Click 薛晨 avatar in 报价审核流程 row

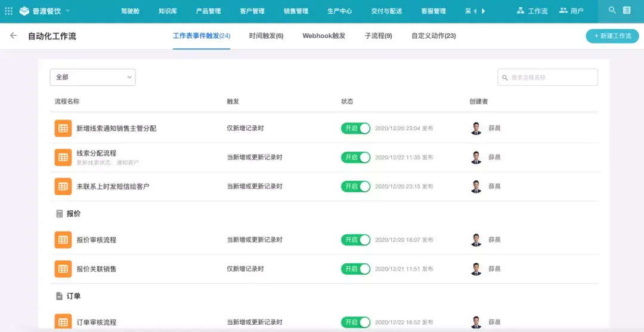tap(476, 240)
